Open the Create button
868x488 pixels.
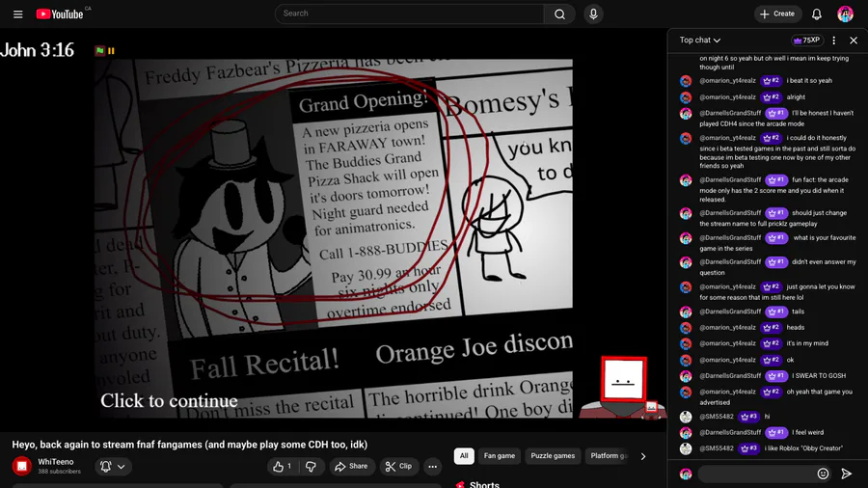(x=777, y=14)
